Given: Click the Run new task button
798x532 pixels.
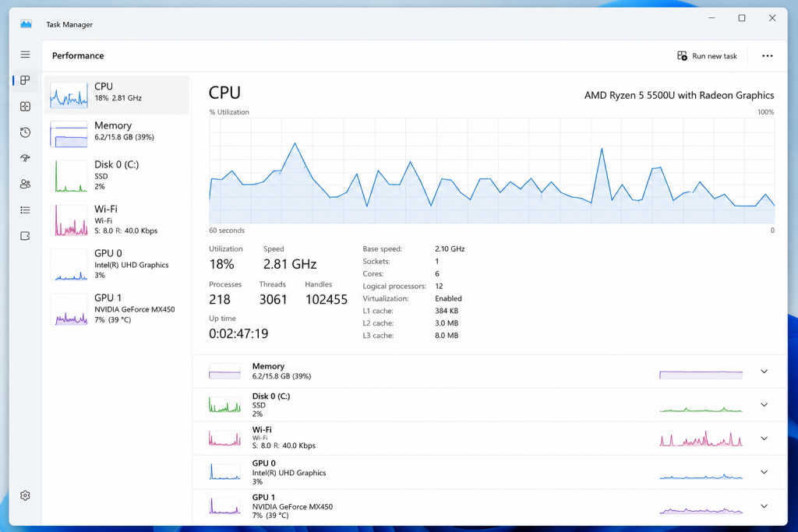Looking at the screenshot, I should [x=707, y=56].
